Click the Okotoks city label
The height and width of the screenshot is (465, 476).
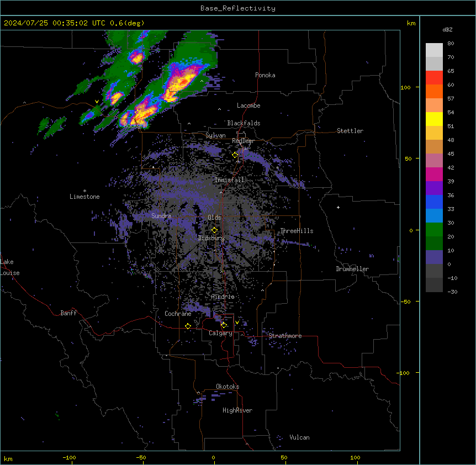coord(228,387)
